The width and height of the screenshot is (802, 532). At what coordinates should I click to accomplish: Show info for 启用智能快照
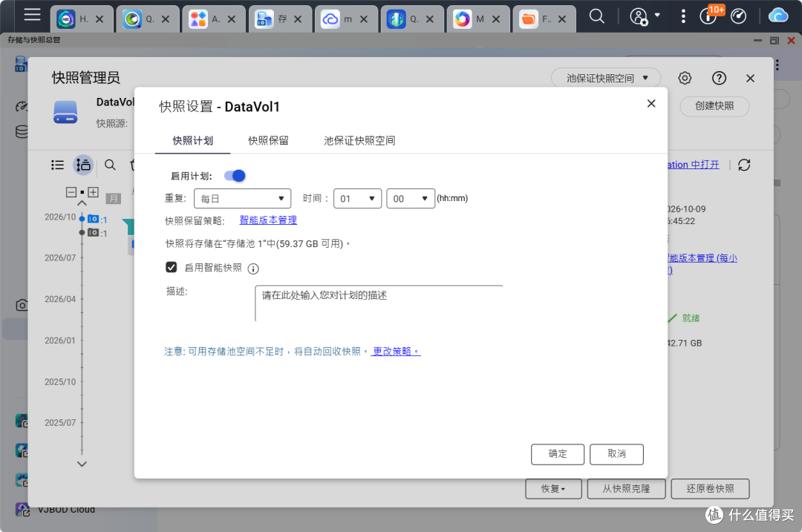pyautogui.click(x=253, y=269)
